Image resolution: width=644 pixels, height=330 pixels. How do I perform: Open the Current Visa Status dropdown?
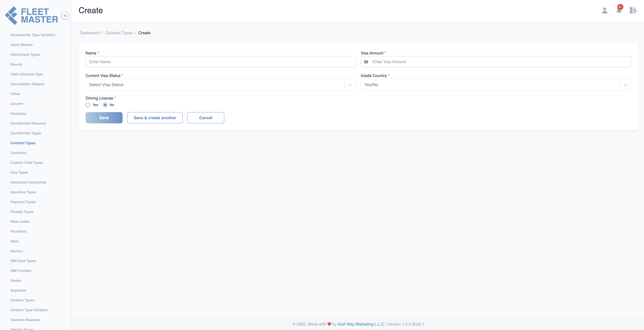coord(221,85)
